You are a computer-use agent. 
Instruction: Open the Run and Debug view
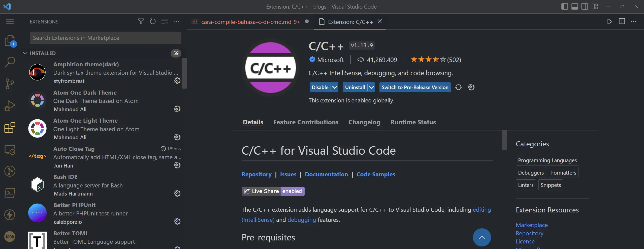(x=10, y=106)
